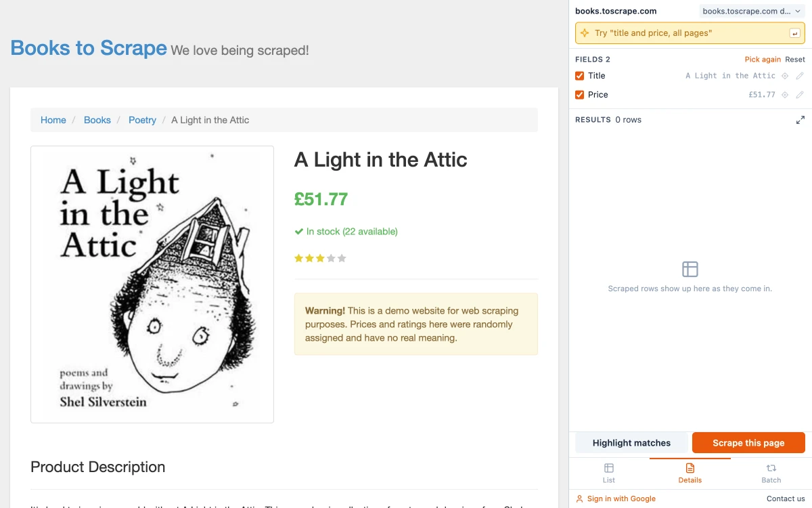Sign in with Google

coord(621,499)
